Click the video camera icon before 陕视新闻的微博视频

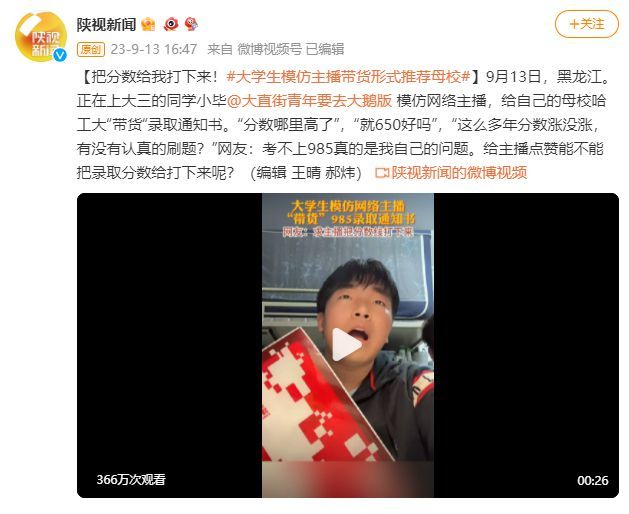(381, 173)
